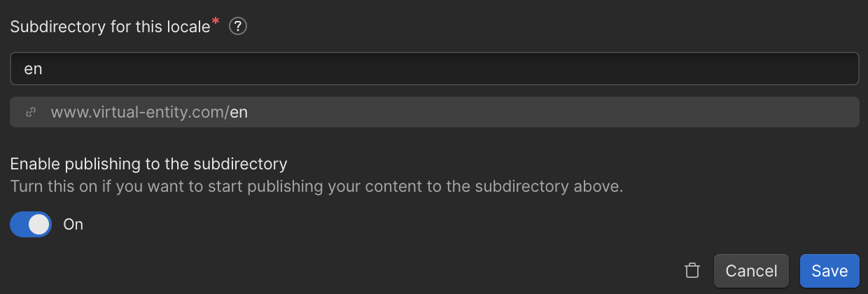Image resolution: width=868 pixels, height=294 pixels.
Task: Click the red required asterisk
Action: point(216,23)
